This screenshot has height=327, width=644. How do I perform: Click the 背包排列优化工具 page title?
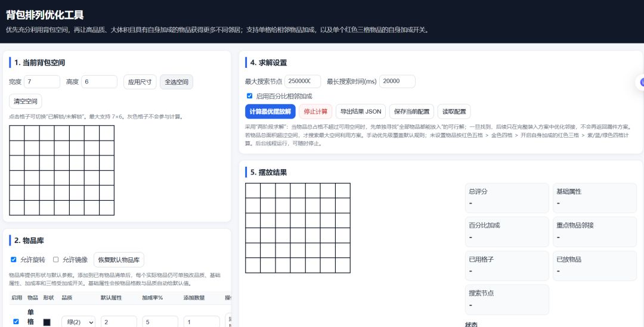[x=45, y=15]
